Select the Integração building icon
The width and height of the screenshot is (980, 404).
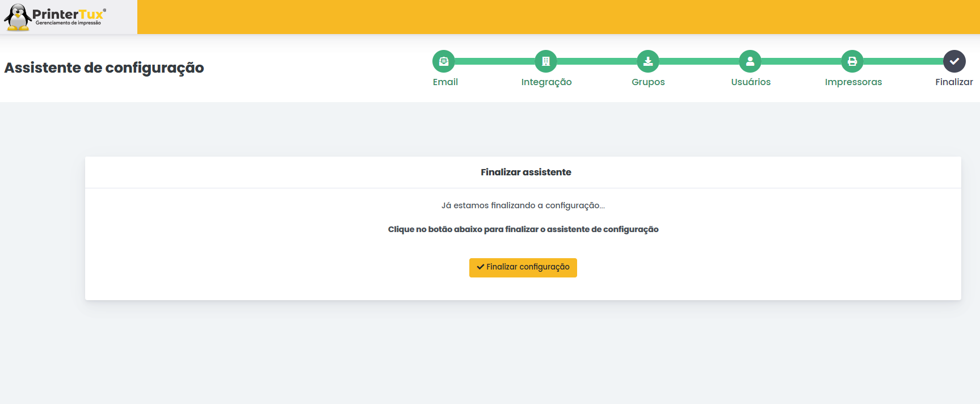tap(546, 61)
